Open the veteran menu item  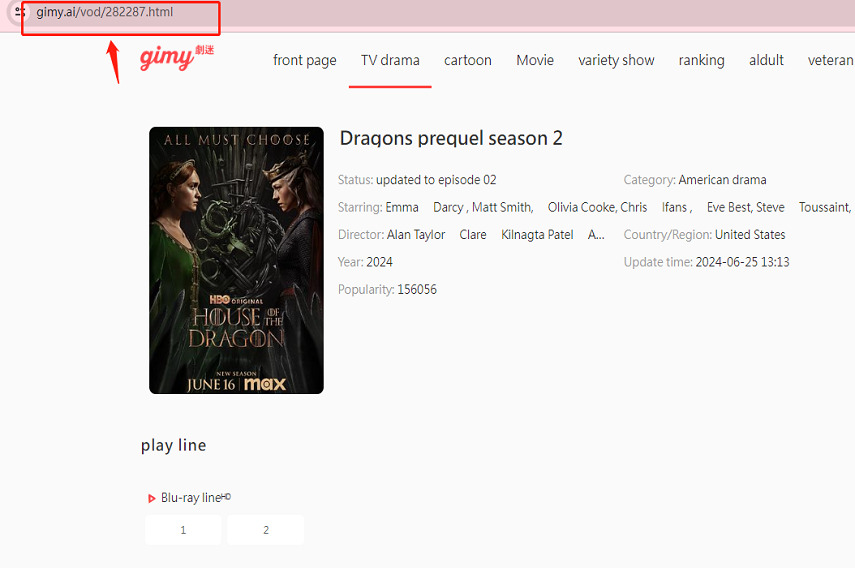click(x=830, y=60)
